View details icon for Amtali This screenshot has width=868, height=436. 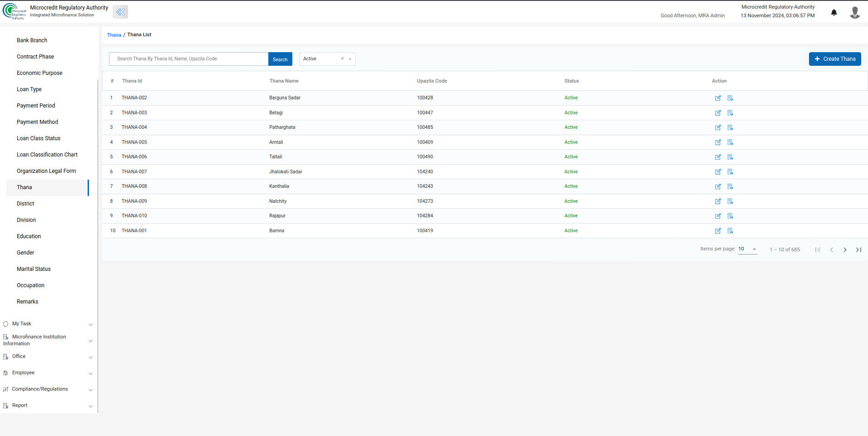pos(730,142)
